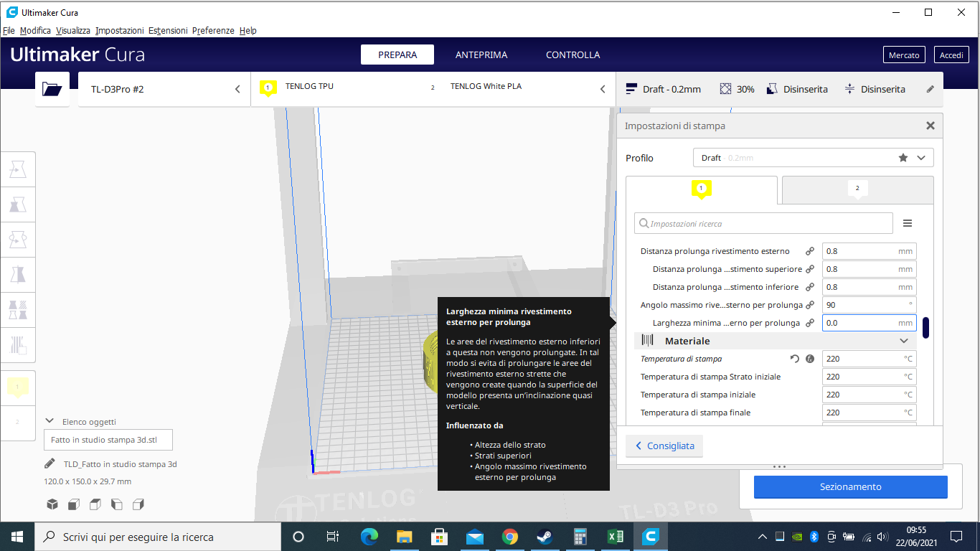Image resolution: width=980 pixels, height=551 pixels.
Task: Open the Preferenze menu
Action: 213,31
